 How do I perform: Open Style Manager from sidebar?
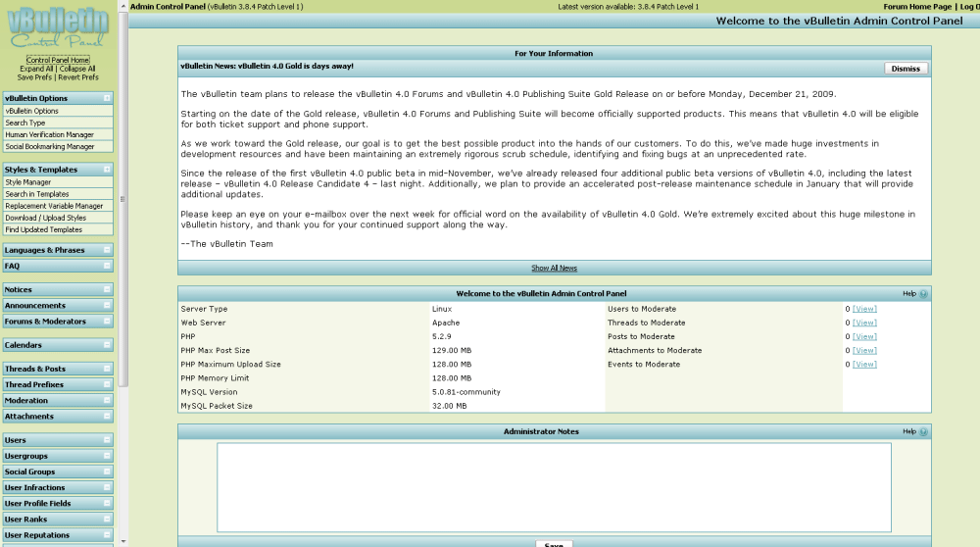[x=28, y=182]
